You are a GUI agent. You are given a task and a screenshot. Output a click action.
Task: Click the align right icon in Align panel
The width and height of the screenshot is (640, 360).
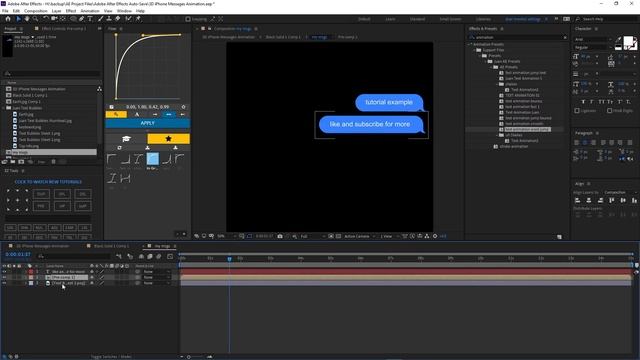pos(600,200)
